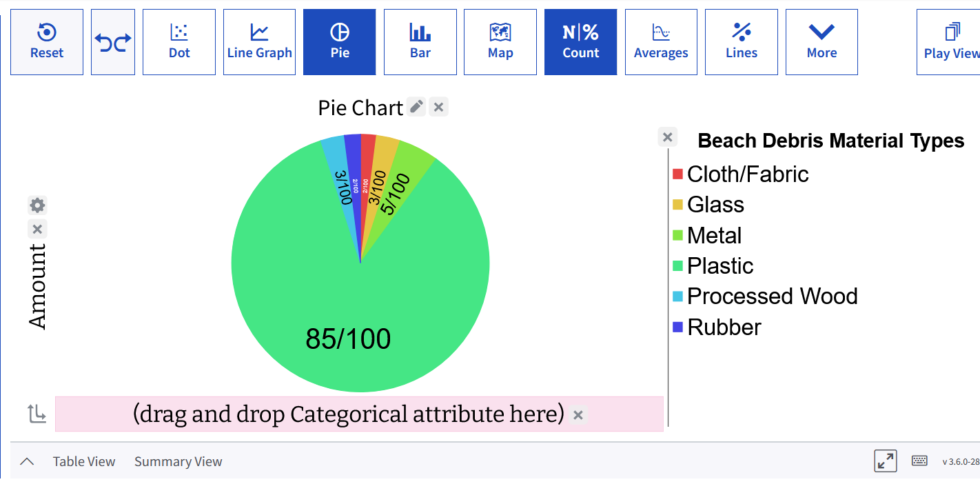Image resolution: width=980 pixels, height=484 pixels.
Task: Open Summary View tab
Action: click(178, 462)
